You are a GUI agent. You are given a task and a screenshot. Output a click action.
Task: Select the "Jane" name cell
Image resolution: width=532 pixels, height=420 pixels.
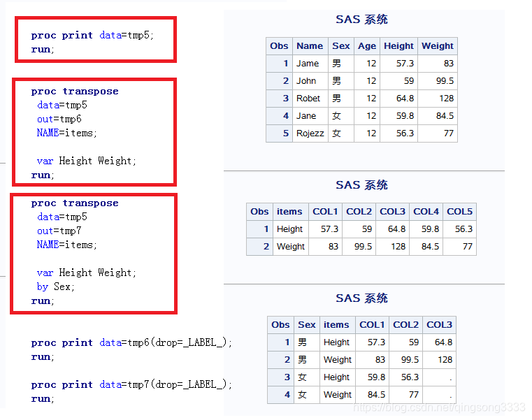tap(310, 116)
